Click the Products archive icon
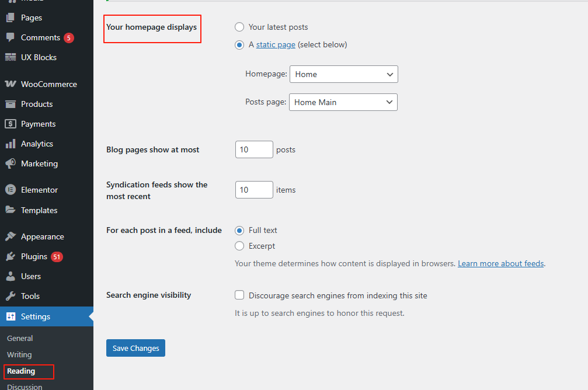This screenshot has width=588, height=390. 11,104
